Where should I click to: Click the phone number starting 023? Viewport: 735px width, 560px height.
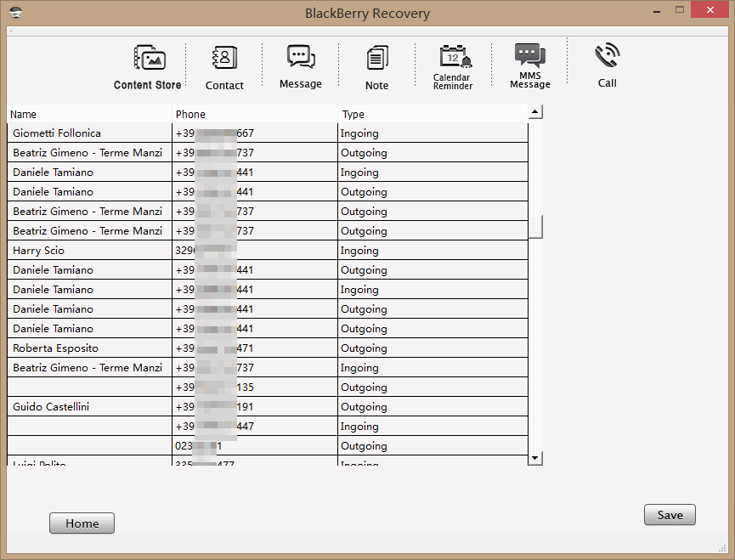[255, 445]
